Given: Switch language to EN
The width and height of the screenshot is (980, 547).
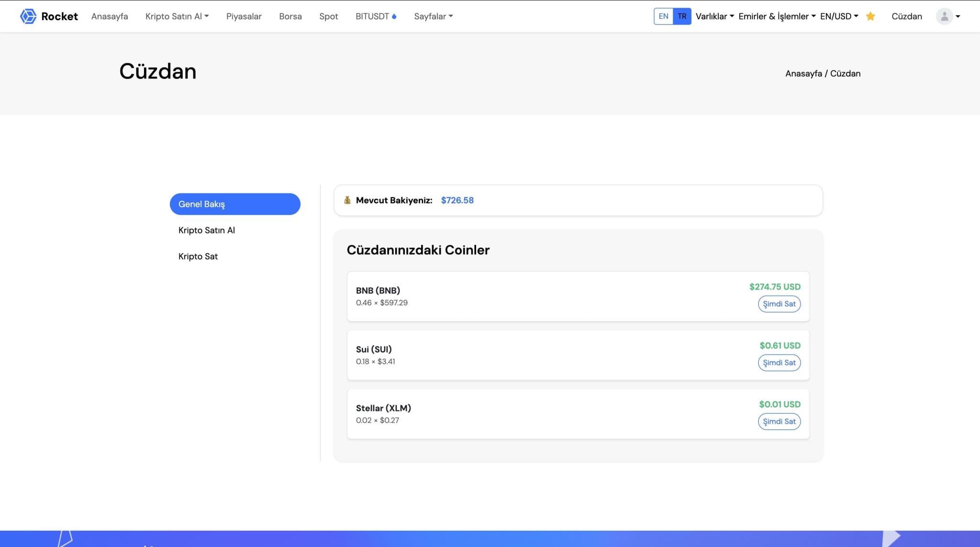Looking at the screenshot, I should [x=663, y=16].
